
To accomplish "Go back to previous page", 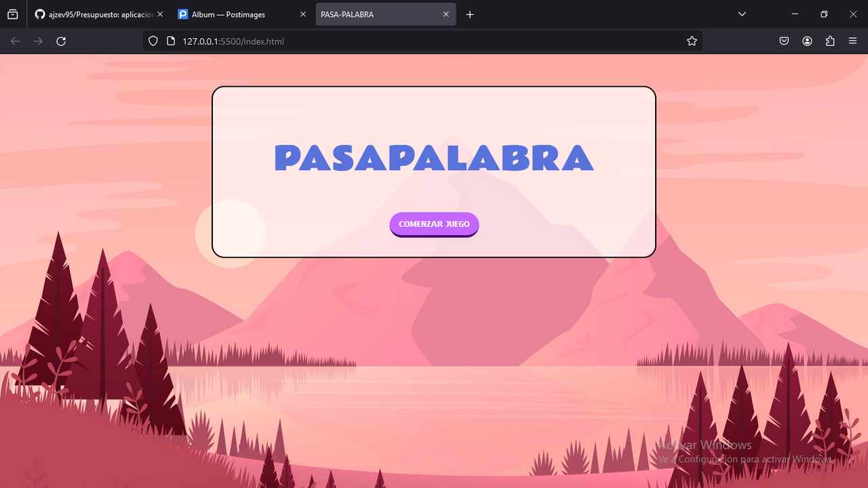I will click(x=15, y=41).
